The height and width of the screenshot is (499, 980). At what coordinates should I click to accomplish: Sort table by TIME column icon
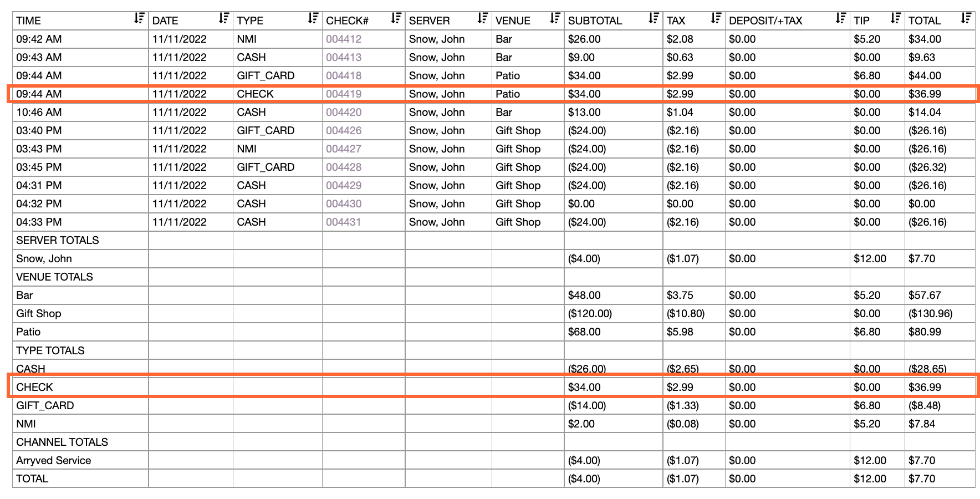point(139,18)
